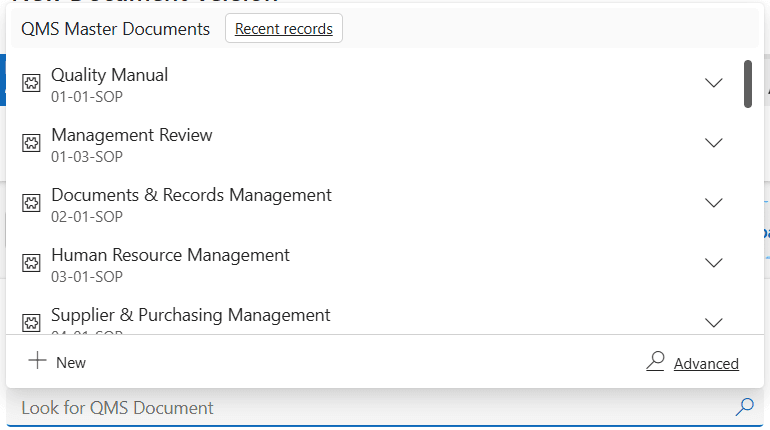Click the Human Resource Management record icon
This screenshot has height=430, width=770.
31,263
